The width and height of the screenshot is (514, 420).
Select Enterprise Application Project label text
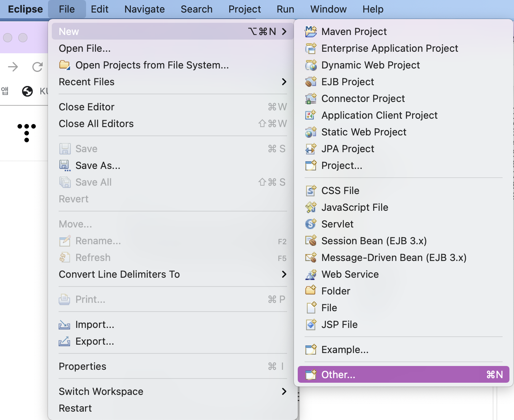click(390, 48)
